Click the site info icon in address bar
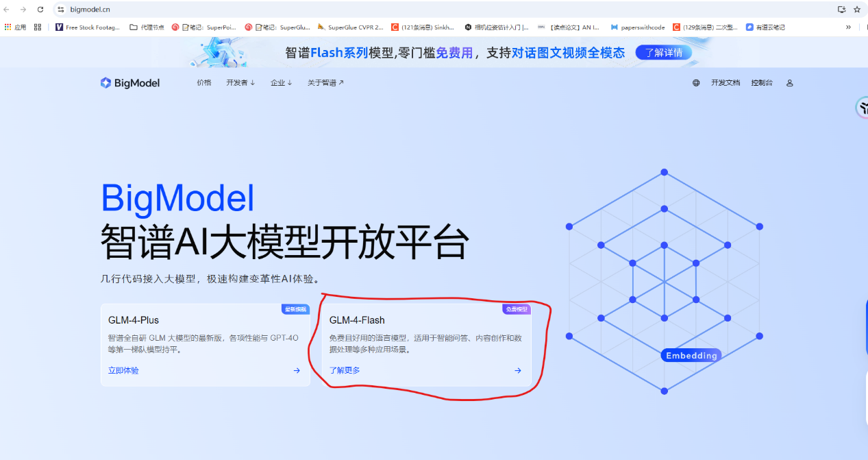 (61, 10)
